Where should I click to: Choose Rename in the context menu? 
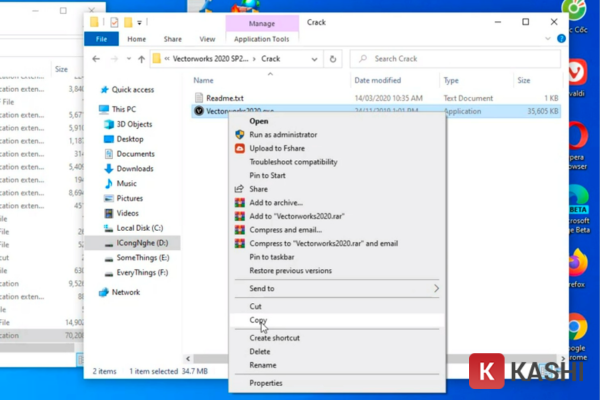coord(337,365)
